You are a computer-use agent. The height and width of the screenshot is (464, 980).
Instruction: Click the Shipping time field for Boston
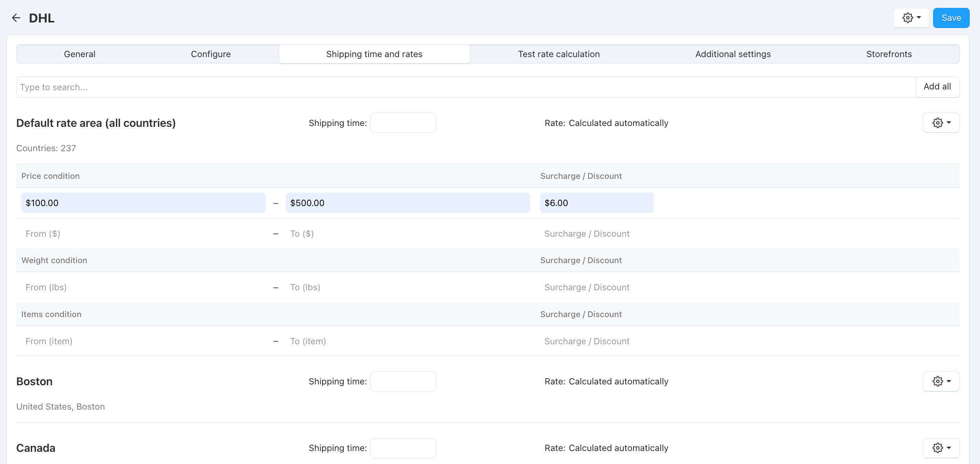point(402,381)
